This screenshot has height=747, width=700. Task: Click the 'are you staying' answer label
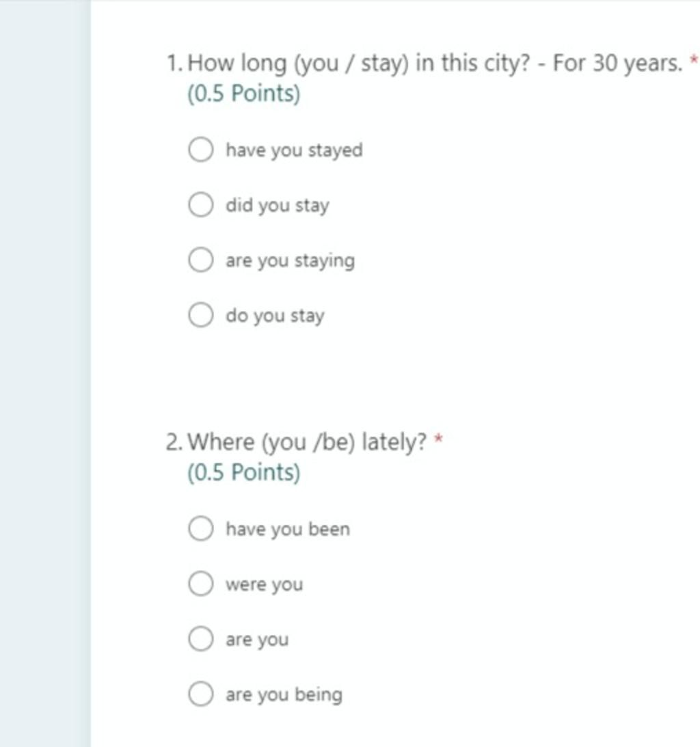291,261
